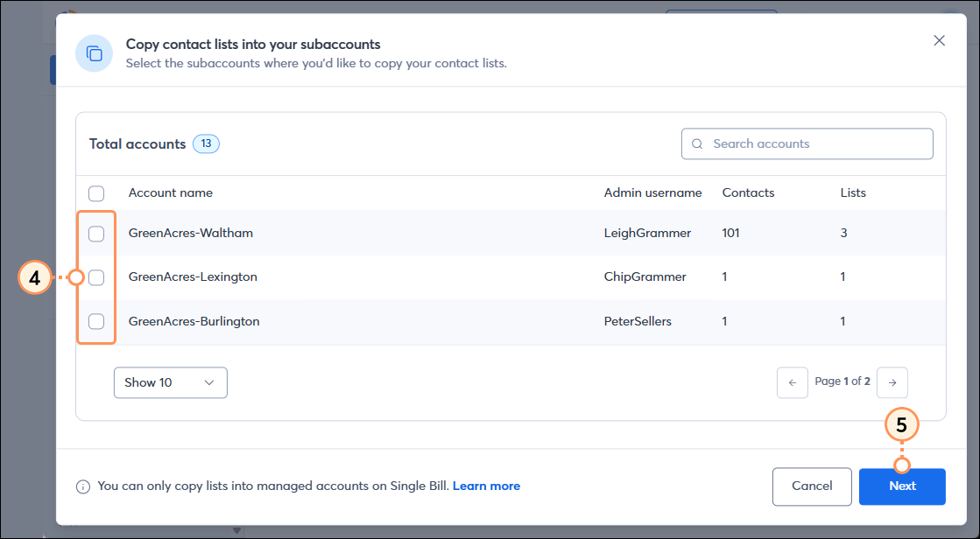The width and height of the screenshot is (980, 539).
Task: Check the GreenAcres-Waltham checkbox
Action: (95, 233)
